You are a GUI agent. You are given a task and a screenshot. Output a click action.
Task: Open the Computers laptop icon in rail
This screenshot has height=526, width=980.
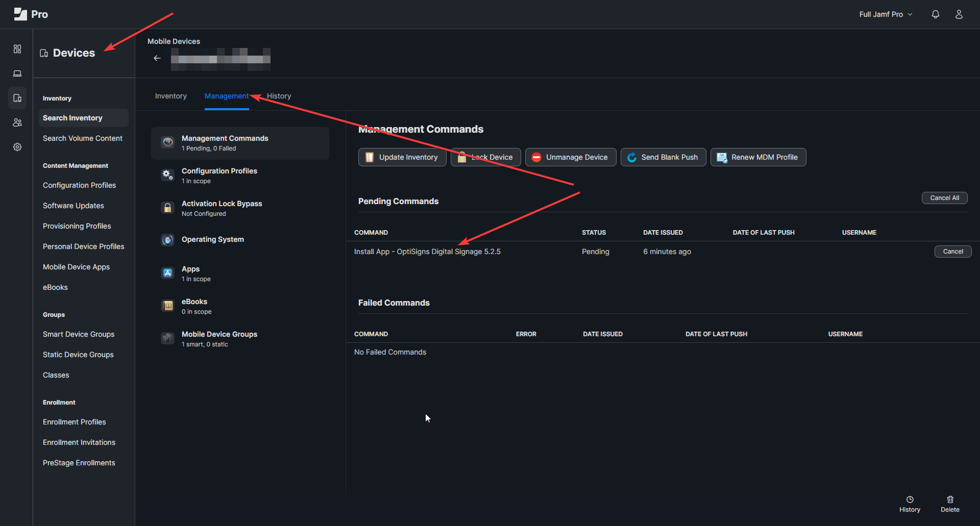[x=17, y=73]
